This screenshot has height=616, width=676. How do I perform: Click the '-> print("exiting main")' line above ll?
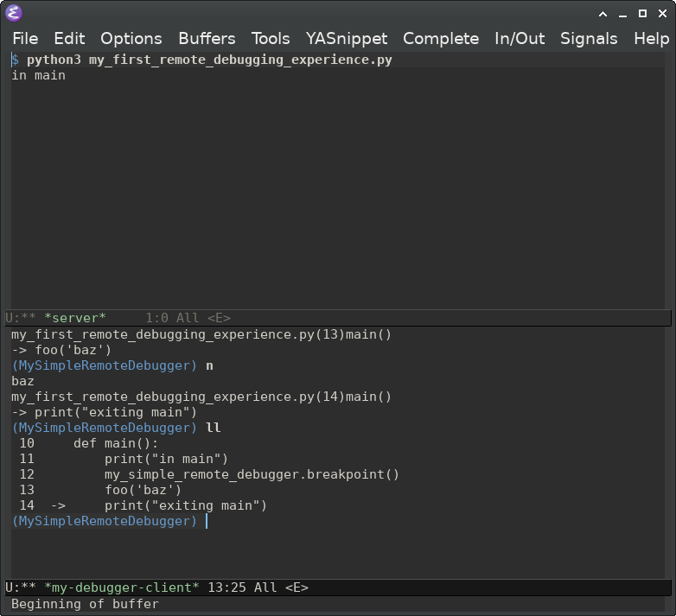(x=104, y=412)
